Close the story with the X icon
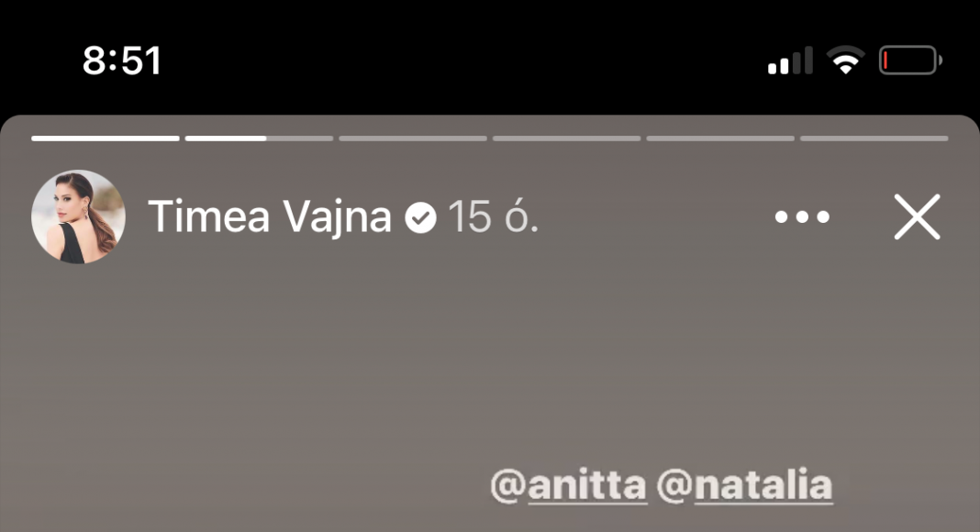 tap(917, 216)
